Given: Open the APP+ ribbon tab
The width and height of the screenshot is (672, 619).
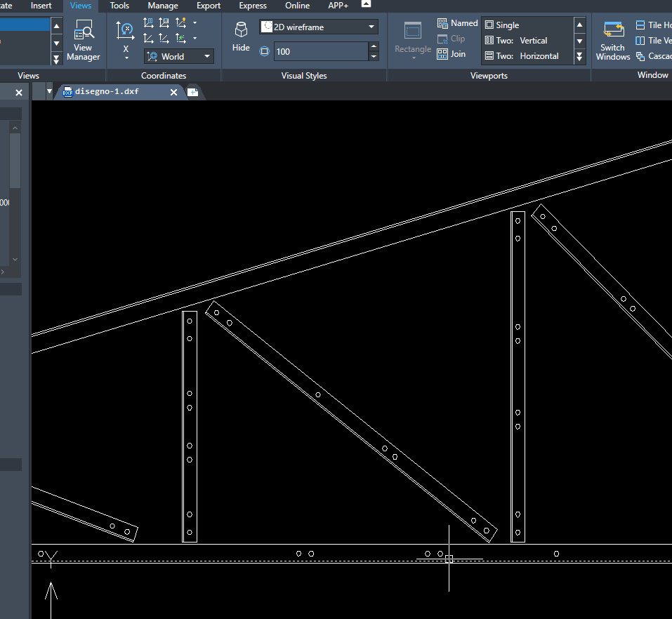Looking at the screenshot, I should point(338,6).
